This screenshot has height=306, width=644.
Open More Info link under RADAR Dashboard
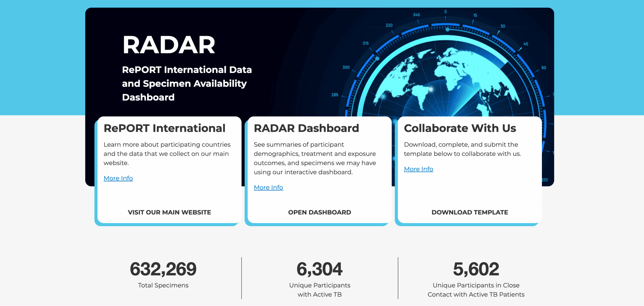tap(268, 188)
